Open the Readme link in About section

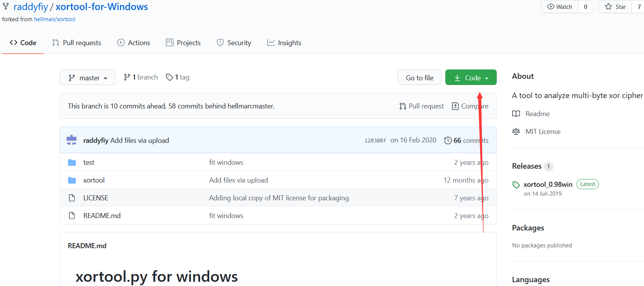point(538,114)
